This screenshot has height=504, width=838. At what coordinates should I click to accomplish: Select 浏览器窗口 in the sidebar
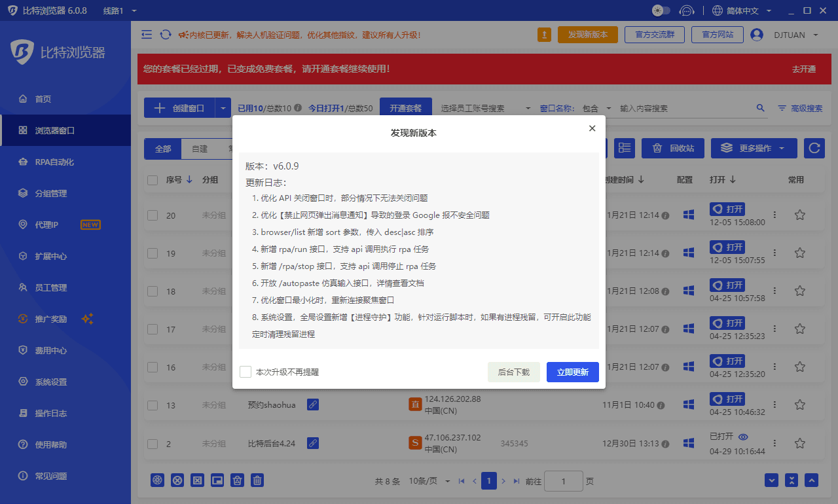point(65,130)
